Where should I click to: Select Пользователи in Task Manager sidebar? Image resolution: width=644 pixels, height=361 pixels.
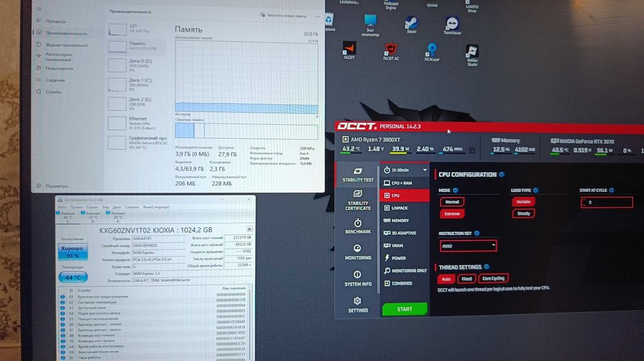[59, 68]
